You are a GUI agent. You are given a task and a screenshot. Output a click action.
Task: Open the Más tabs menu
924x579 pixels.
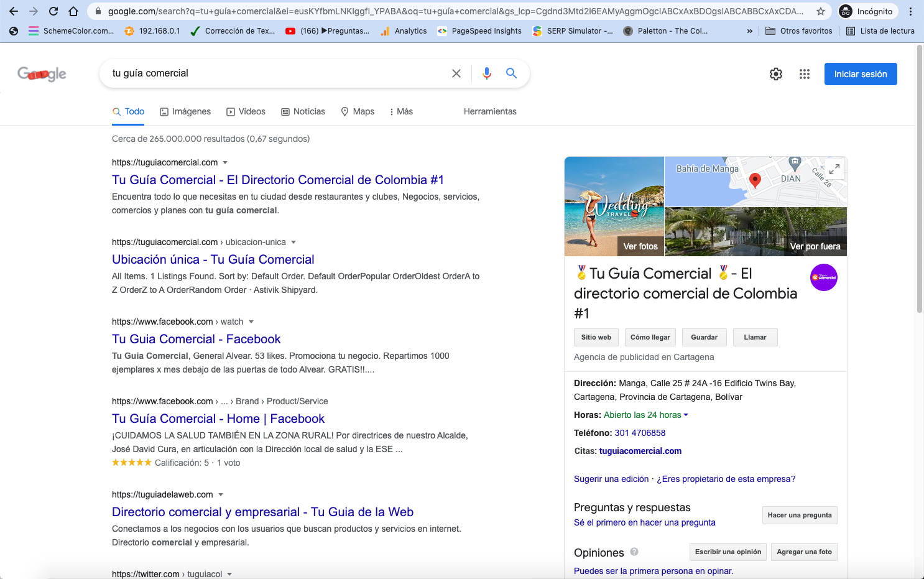[401, 111]
